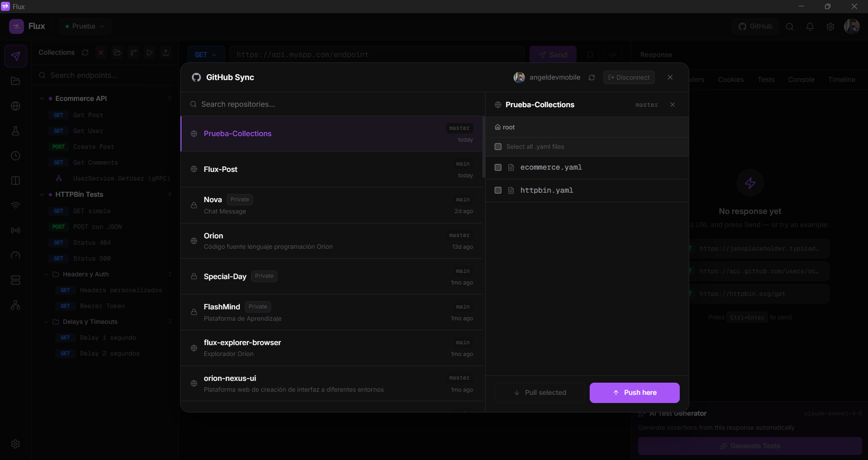Switch to the Cookies response tab
Image resolution: width=868 pixels, height=460 pixels.
pos(731,80)
